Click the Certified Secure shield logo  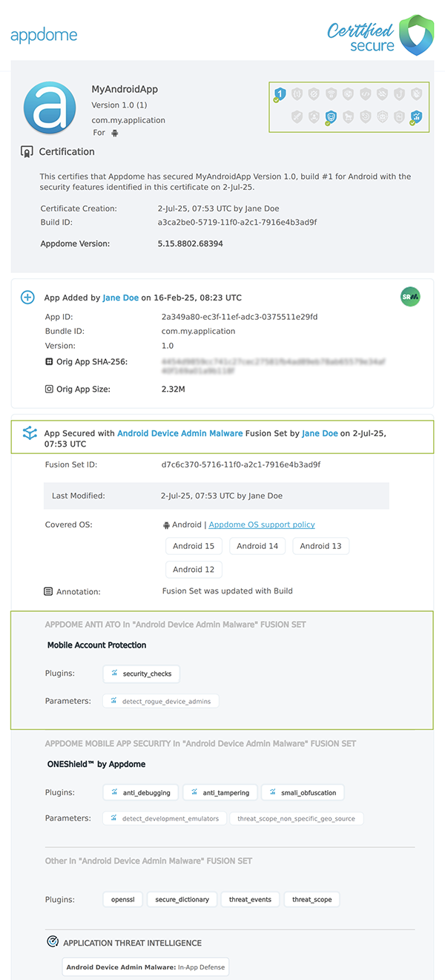click(x=417, y=35)
